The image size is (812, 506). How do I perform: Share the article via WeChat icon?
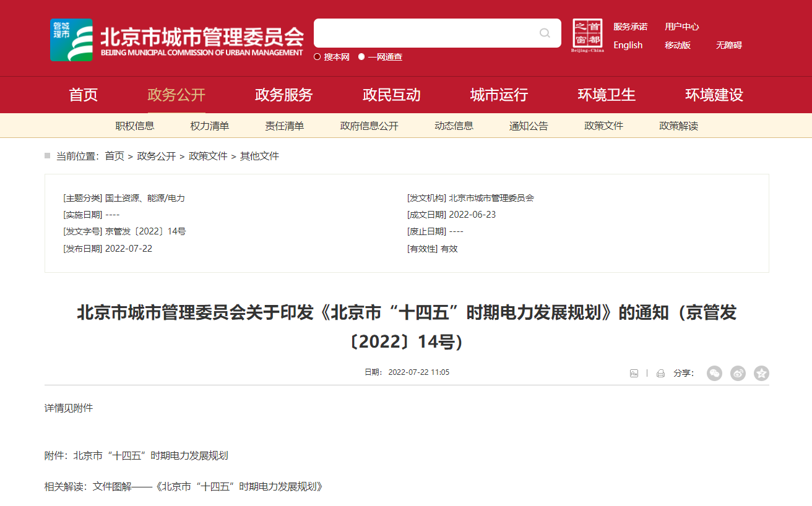(x=714, y=373)
